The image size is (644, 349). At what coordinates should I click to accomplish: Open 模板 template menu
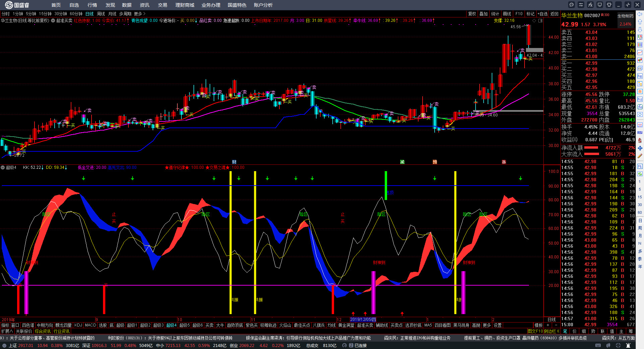click(539, 325)
